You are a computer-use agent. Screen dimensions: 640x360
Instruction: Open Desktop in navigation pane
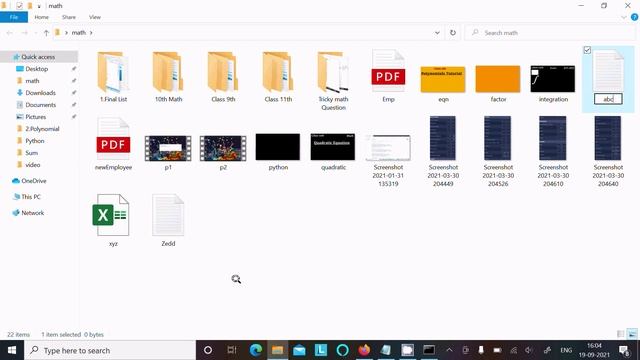click(x=36, y=69)
